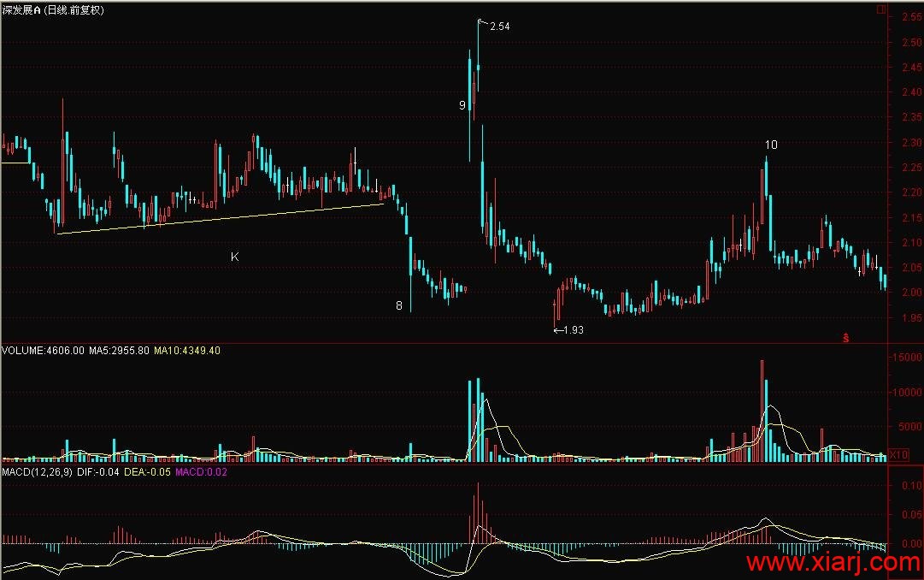Click 10000 on the volume axis
924x580 pixels.
pos(908,393)
